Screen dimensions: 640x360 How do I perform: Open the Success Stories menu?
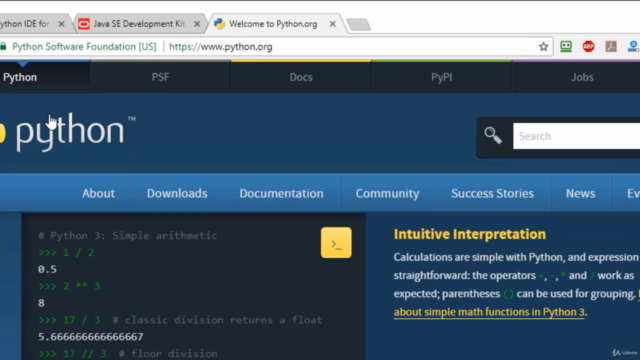coord(492,193)
